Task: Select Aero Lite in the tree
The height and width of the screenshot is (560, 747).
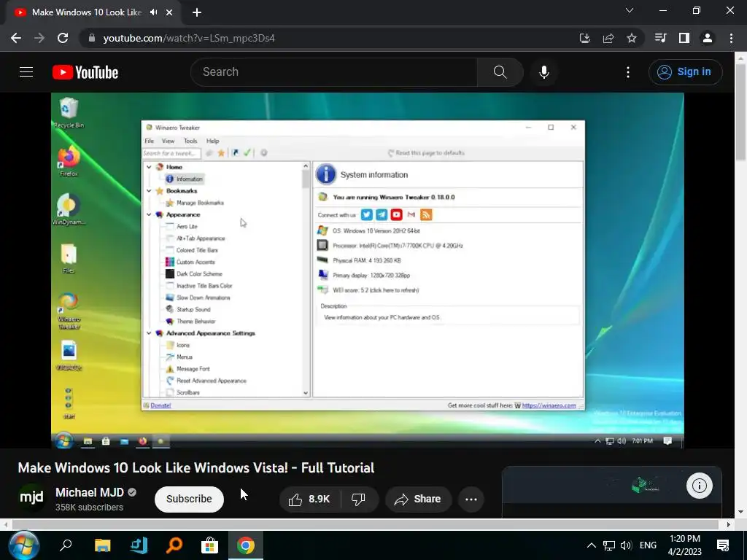Action: click(187, 227)
